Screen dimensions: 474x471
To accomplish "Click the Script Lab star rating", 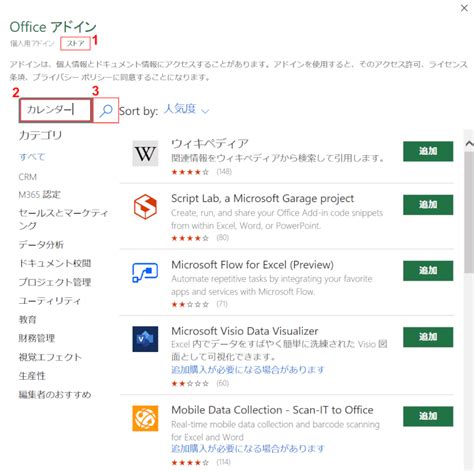I will [190, 238].
